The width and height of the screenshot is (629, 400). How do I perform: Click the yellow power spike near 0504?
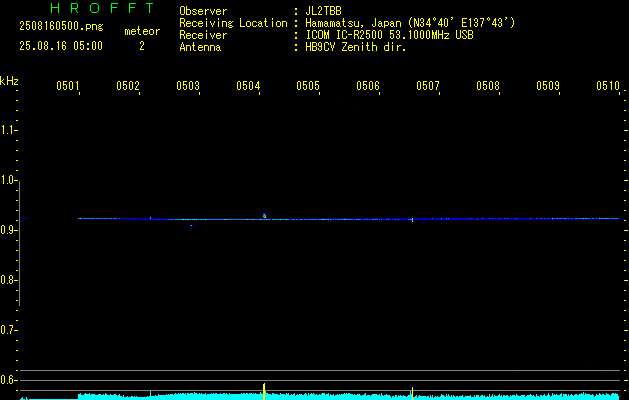[264, 391]
